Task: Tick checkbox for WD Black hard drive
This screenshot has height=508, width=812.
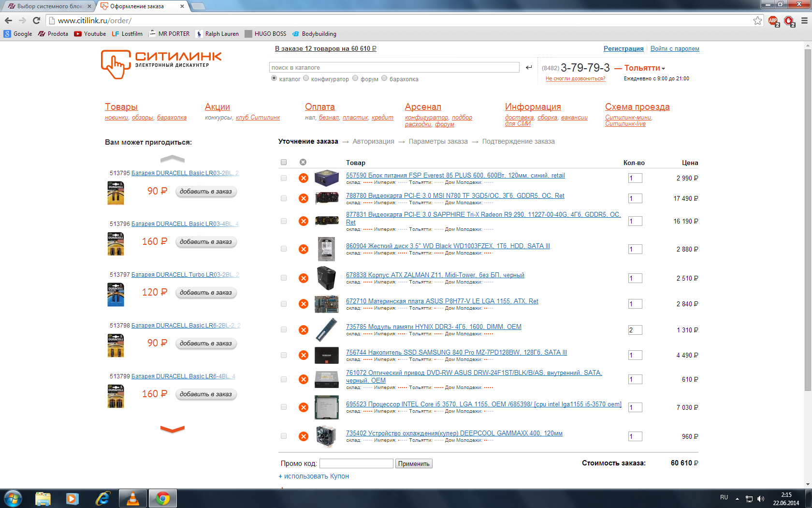Action: pyautogui.click(x=284, y=249)
